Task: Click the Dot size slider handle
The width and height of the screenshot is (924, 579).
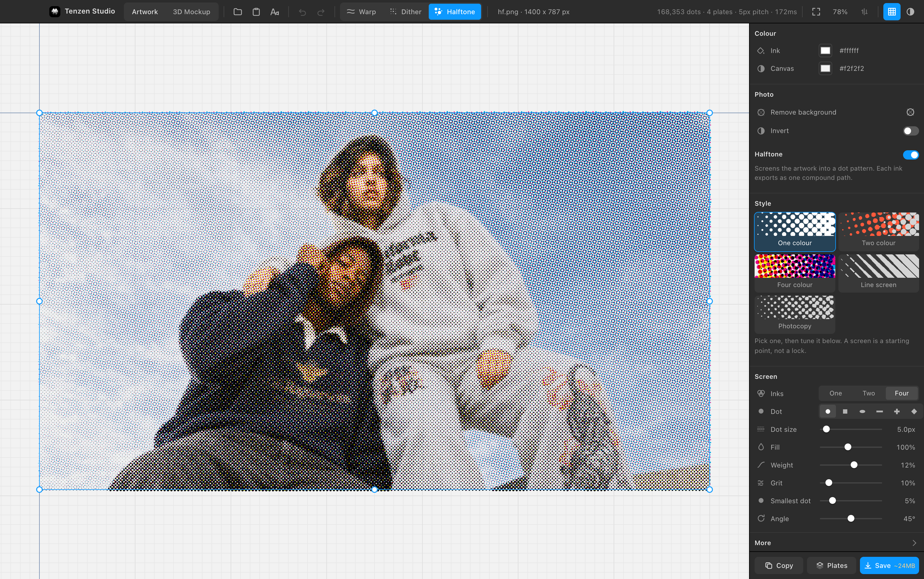Action: point(826,429)
